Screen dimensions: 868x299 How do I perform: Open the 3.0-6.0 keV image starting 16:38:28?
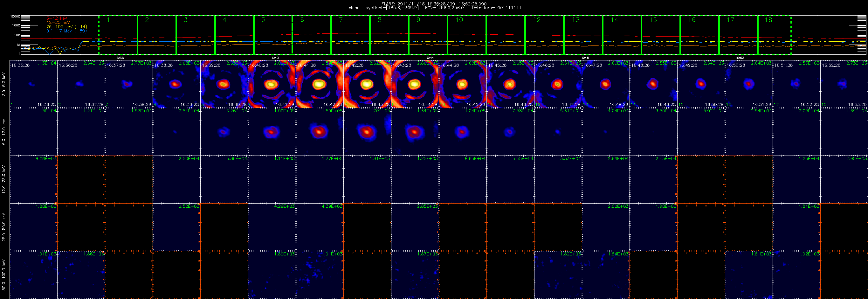point(176,84)
